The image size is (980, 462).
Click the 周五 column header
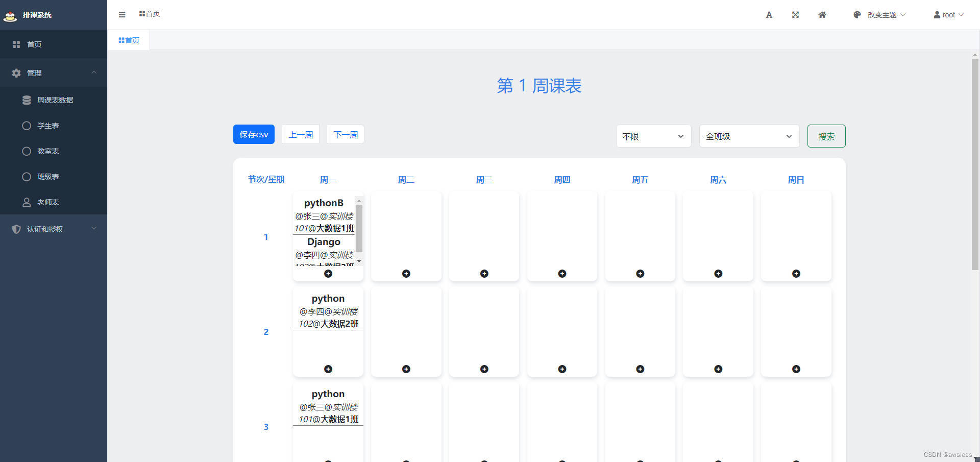click(640, 180)
